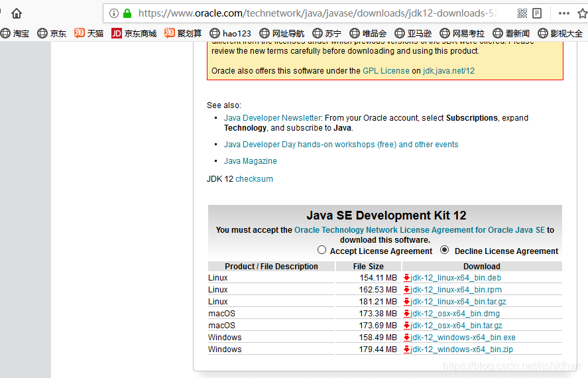
Task: Open the 淘宝 bookmark
Action: tap(15, 33)
